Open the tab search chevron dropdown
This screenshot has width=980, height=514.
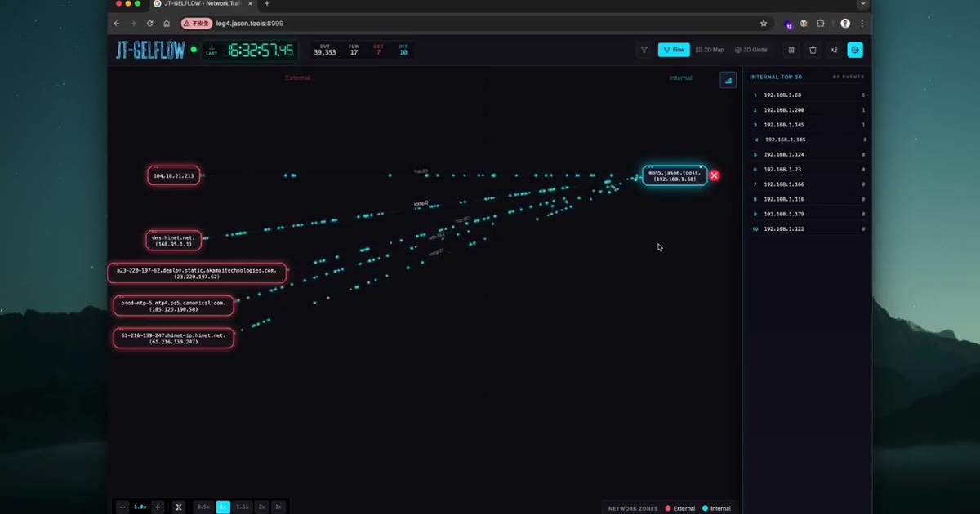(862, 4)
